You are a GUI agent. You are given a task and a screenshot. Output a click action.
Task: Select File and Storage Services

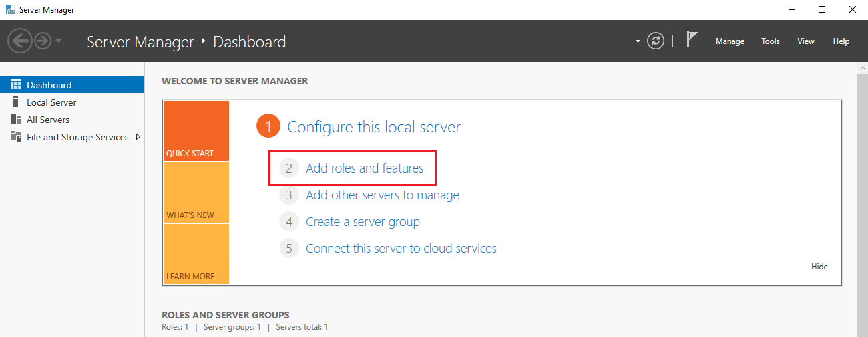click(77, 137)
